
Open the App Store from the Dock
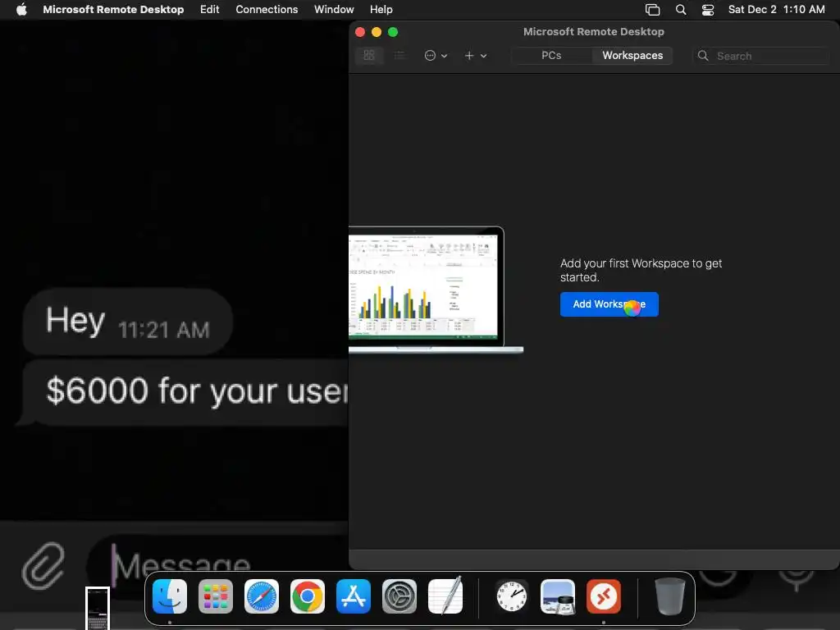click(x=354, y=596)
